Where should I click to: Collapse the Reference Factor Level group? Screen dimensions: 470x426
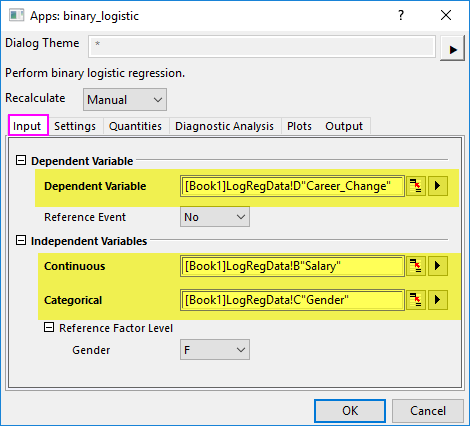(49, 327)
